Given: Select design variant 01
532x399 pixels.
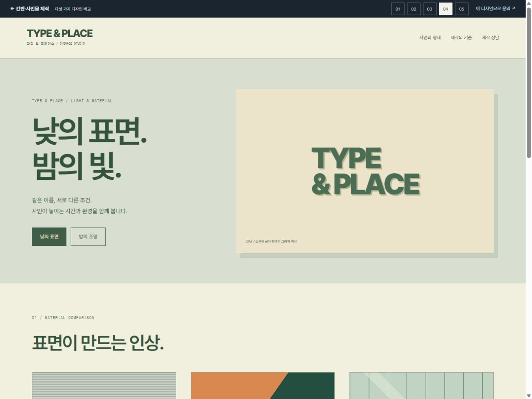Looking at the screenshot, I should [x=398, y=9].
